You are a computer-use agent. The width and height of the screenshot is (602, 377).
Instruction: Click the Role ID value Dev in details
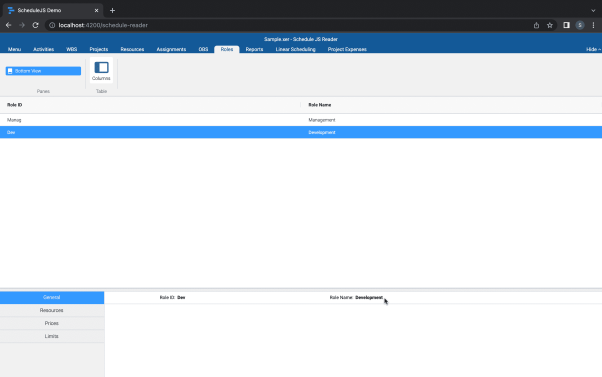[x=181, y=298]
